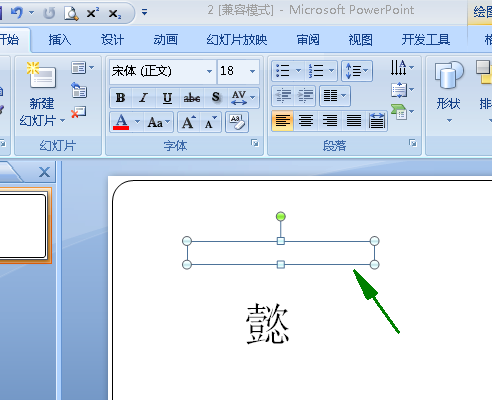The height and width of the screenshot is (400, 492).
Task: Open Print Preview from quick access toolbar
Action: [71, 13]
